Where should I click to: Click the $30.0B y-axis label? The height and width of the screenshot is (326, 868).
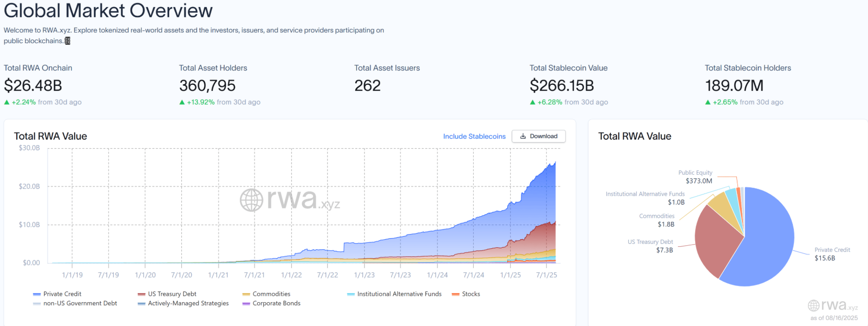click(29, 148)
